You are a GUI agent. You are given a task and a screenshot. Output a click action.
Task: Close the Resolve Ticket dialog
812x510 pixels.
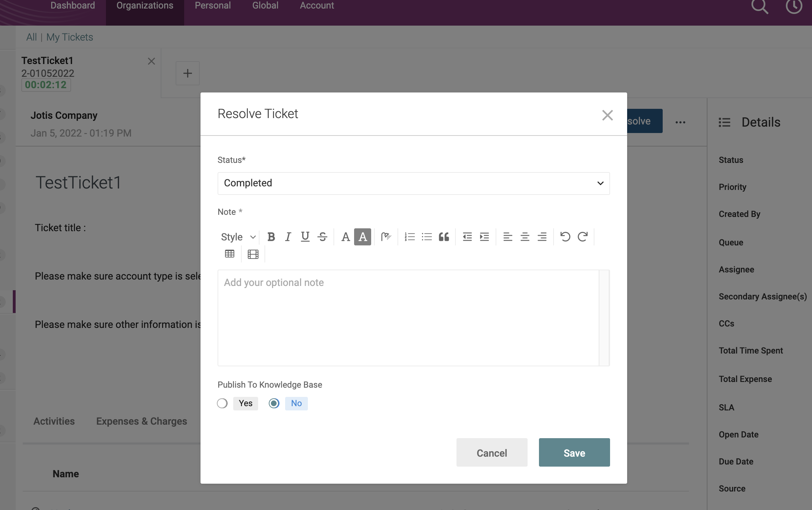point(607,115)
